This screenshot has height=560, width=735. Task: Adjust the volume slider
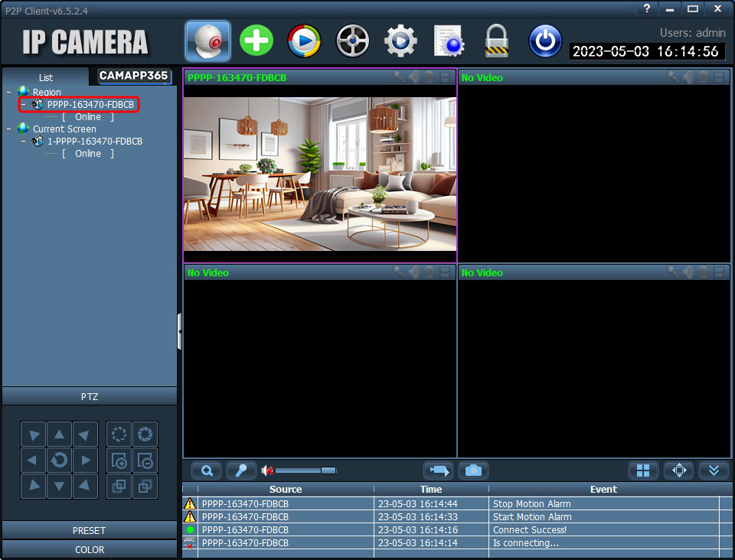click(305, 470)
